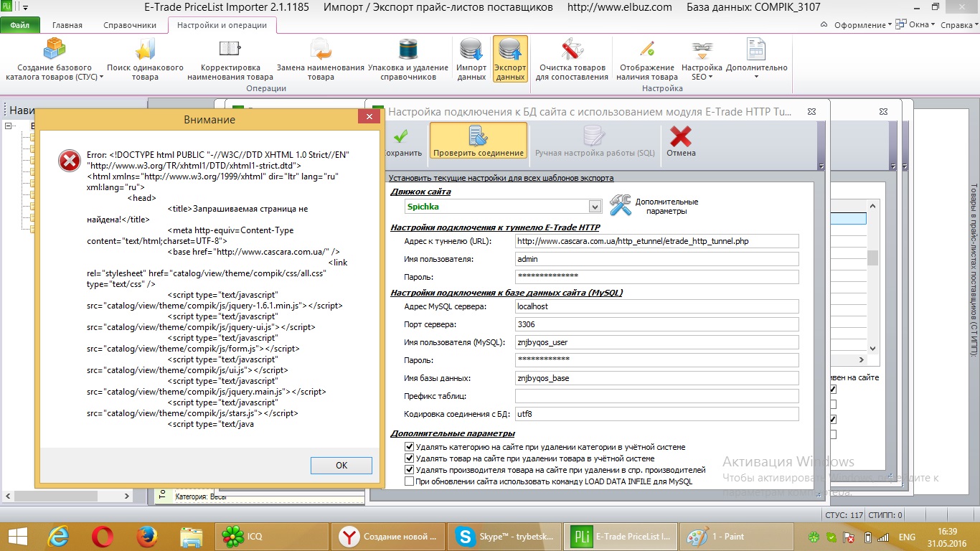980x551 pixels.
Task: Close the database connection settings dialog
Action: click(x=811, y=111)
